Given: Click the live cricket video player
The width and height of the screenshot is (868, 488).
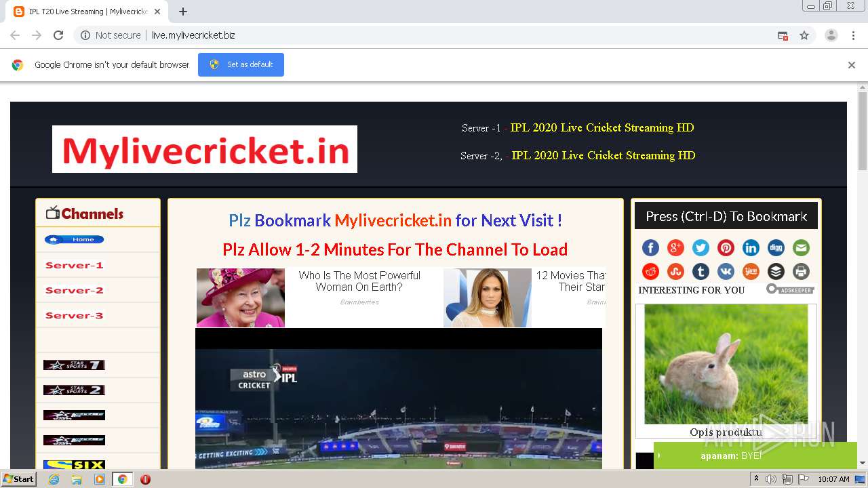Looking at the screenshot, I should [x=399, y=399].
